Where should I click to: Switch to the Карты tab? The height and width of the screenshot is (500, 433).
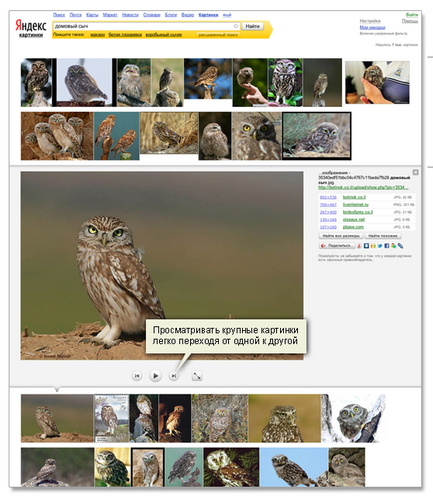tap(92, 15)
